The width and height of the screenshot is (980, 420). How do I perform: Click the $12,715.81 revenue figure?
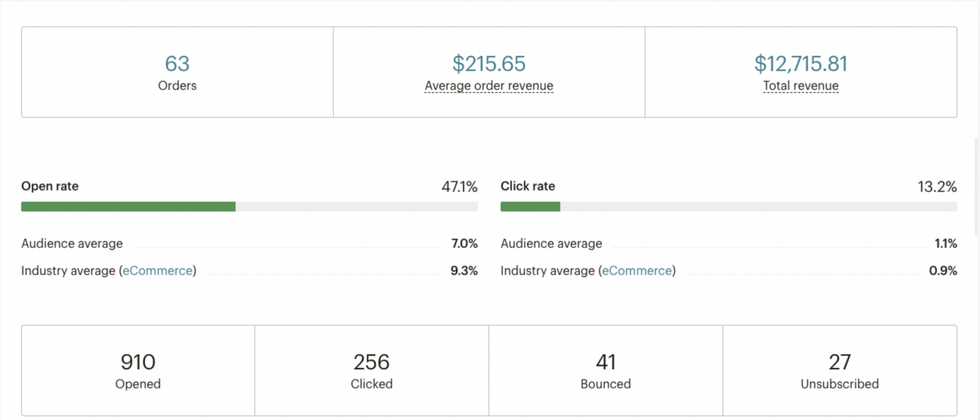click(801, 64)
